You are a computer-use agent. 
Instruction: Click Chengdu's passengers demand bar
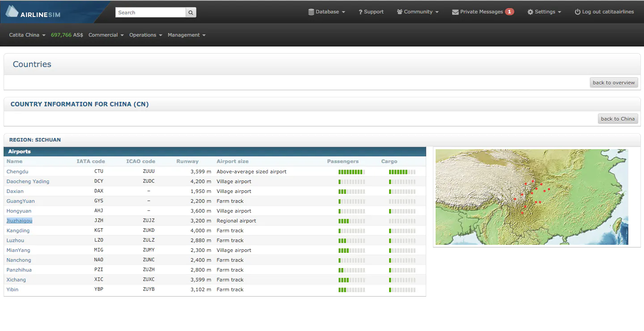(x=352, y=172)
